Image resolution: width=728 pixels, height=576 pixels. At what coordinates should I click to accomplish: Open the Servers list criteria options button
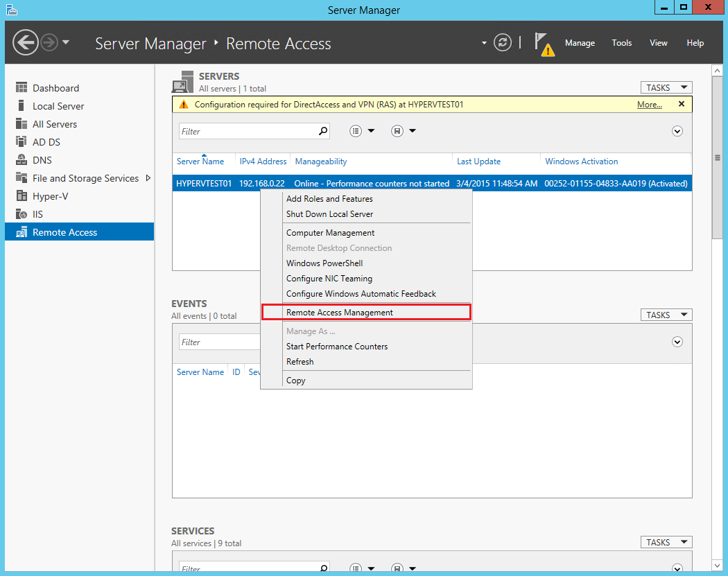356,132
